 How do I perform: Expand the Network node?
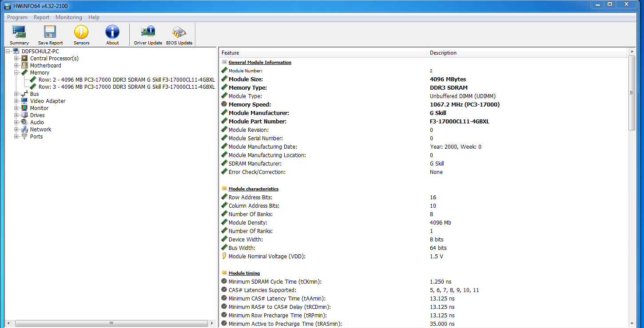[16, 130]
